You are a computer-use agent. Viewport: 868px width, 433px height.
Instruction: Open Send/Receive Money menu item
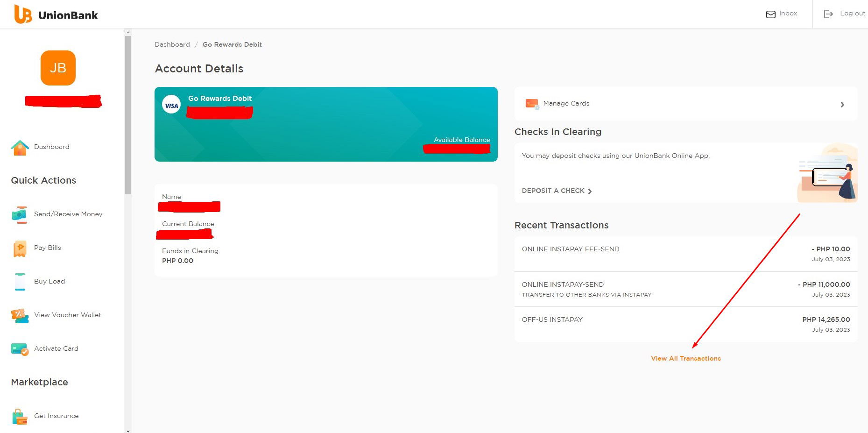(68, 214)
